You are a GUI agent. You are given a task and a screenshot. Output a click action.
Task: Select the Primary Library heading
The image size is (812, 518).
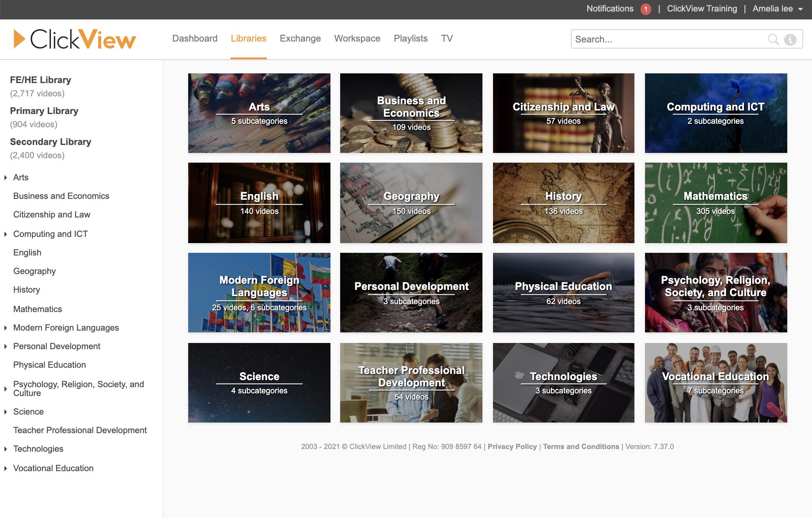tap(44, 111)
